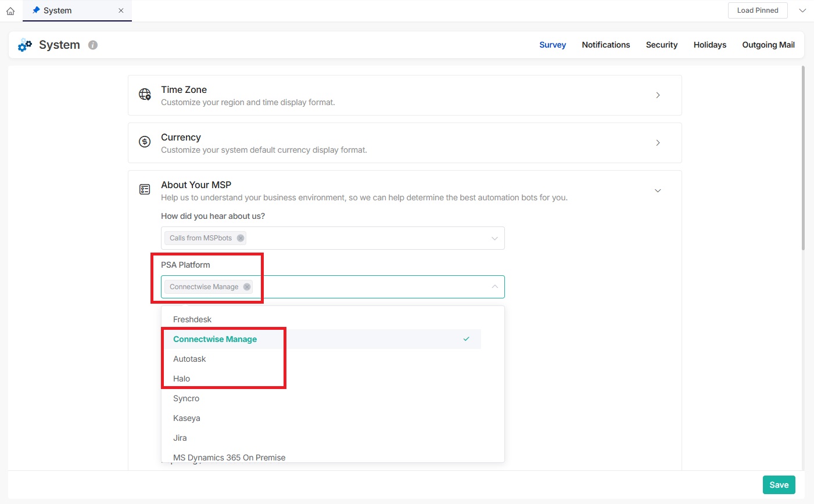814x504 pixels.
Task: Remove the Connectwise Manage tag
Action: coord(247,287)
